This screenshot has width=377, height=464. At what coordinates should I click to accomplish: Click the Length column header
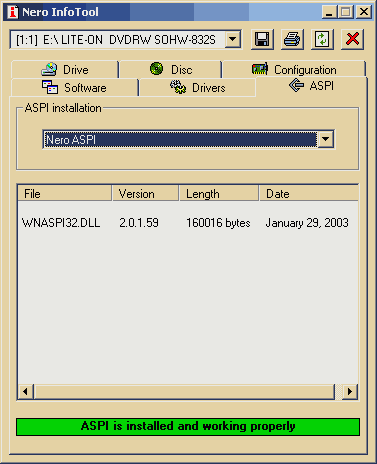click(x=219, y=194)
